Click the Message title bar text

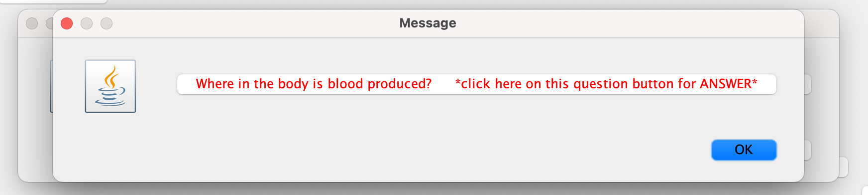428,23
